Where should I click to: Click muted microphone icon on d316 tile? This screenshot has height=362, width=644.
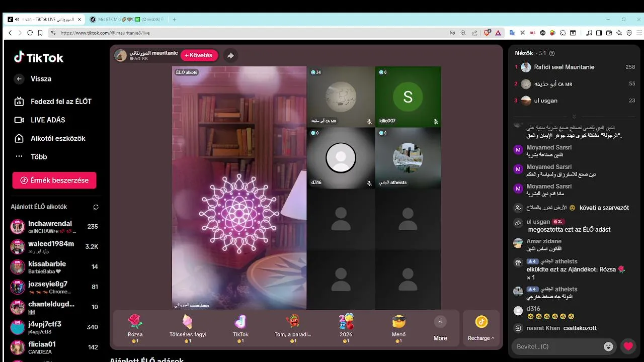click(x=369, y=183)
